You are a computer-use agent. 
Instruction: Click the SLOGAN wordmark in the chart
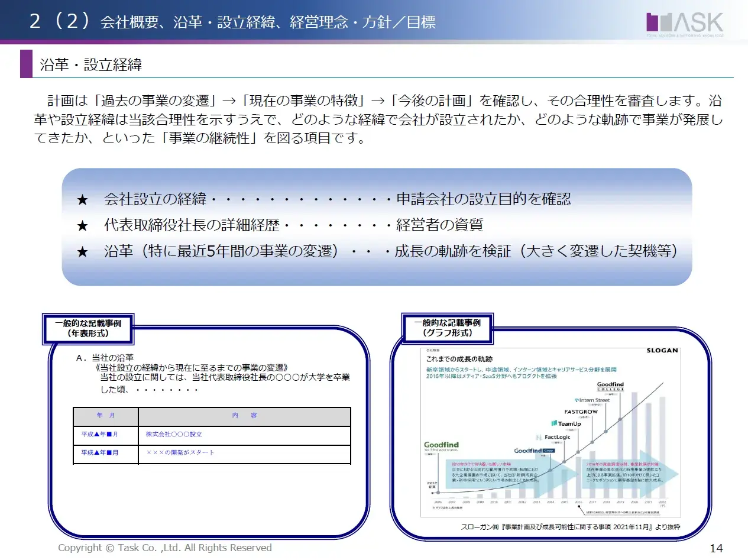coord(661,350)
